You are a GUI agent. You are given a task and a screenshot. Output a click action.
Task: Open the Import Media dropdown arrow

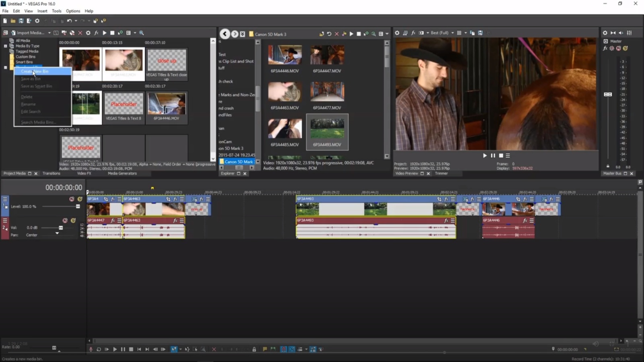49,33
